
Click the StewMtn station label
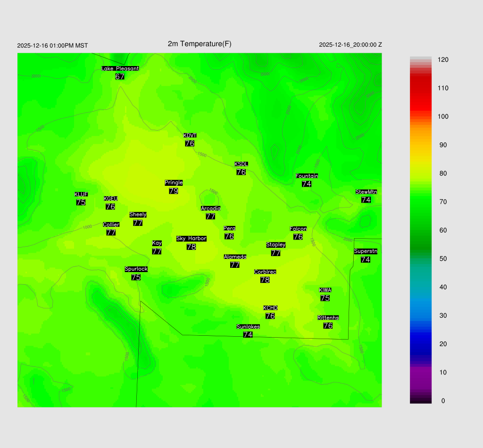[366, 192]
